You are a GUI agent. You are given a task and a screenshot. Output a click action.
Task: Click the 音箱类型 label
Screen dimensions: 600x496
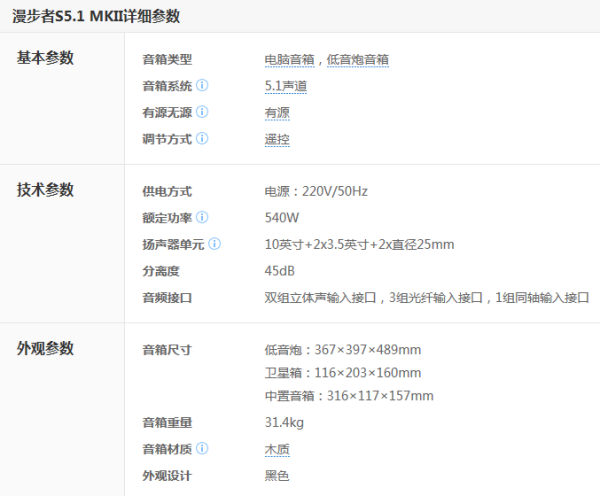[x=167, y=60]
